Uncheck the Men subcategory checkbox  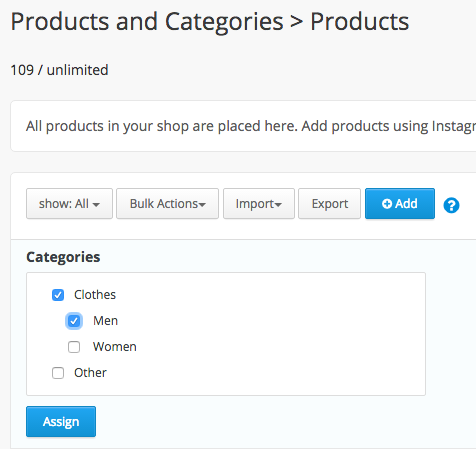(x=74, y=321)
